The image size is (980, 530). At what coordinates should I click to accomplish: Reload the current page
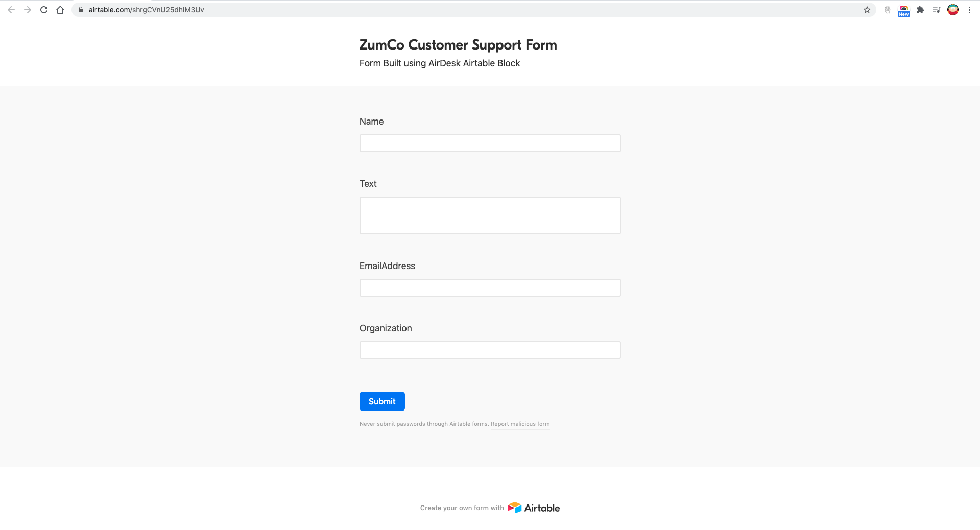[44, 10]
